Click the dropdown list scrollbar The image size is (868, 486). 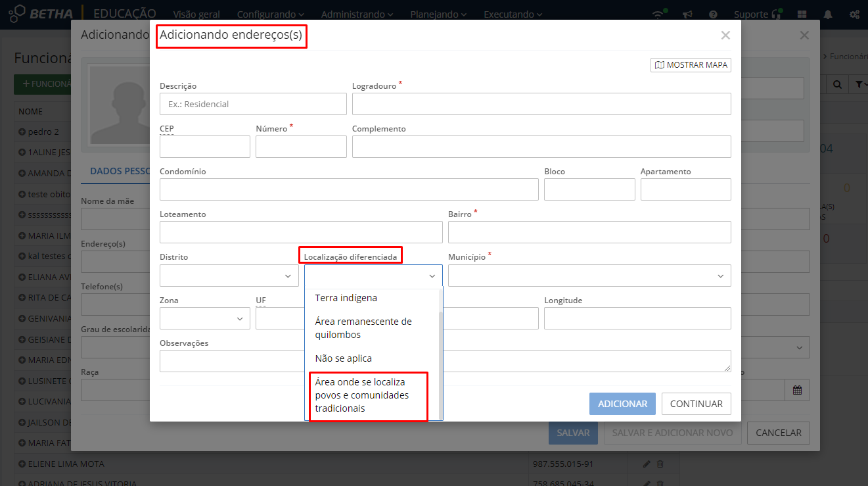(x=441, y=365)
